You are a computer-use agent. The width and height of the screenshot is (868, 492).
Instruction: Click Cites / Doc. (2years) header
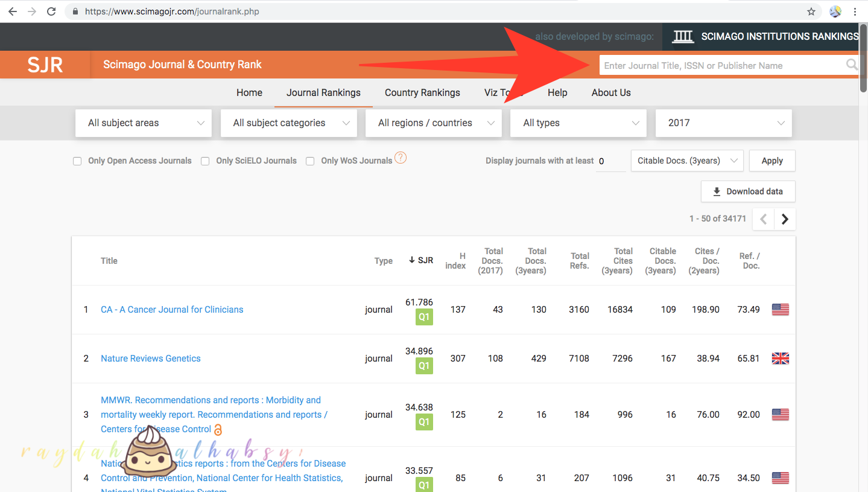(x=704, y=261)
